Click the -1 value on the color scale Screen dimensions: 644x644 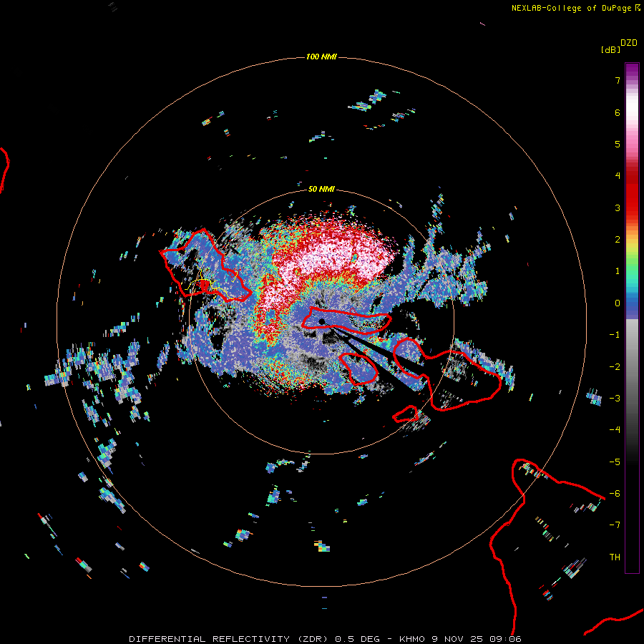click(615, 335)
